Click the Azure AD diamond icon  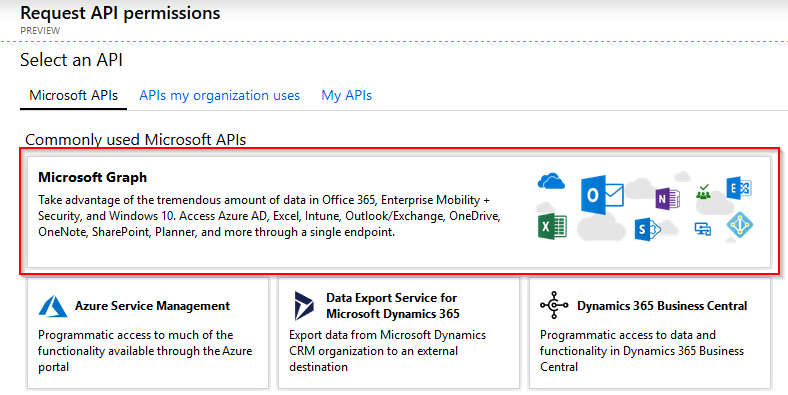[x=740, y=226]
